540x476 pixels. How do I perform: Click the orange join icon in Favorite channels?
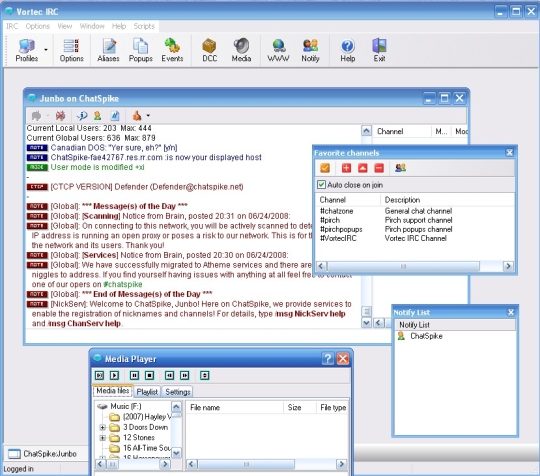click(x=325, y=168)
